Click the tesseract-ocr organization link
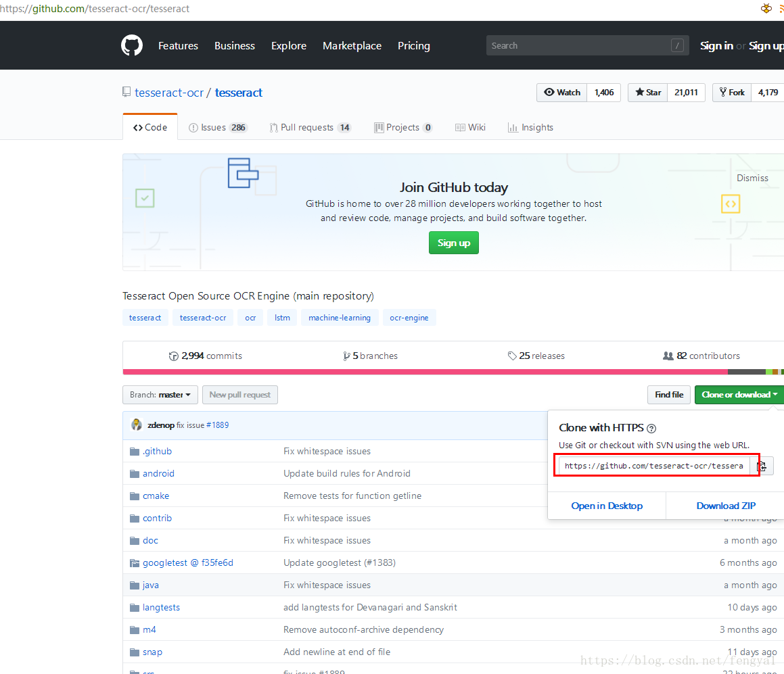The image size is (784, 674). pos(169,93)
